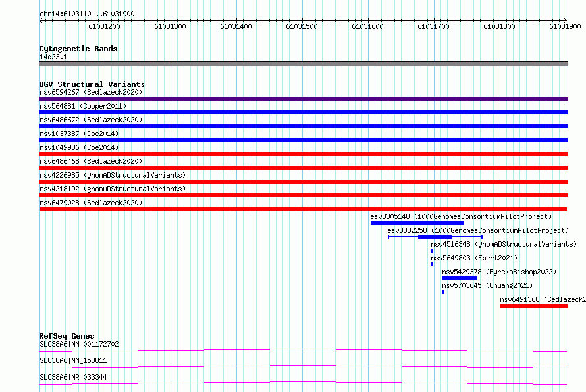The image size is (586, 392).
Task: Click ruler position 61031700
Action: pyautogui.click(x=433, y=26)
